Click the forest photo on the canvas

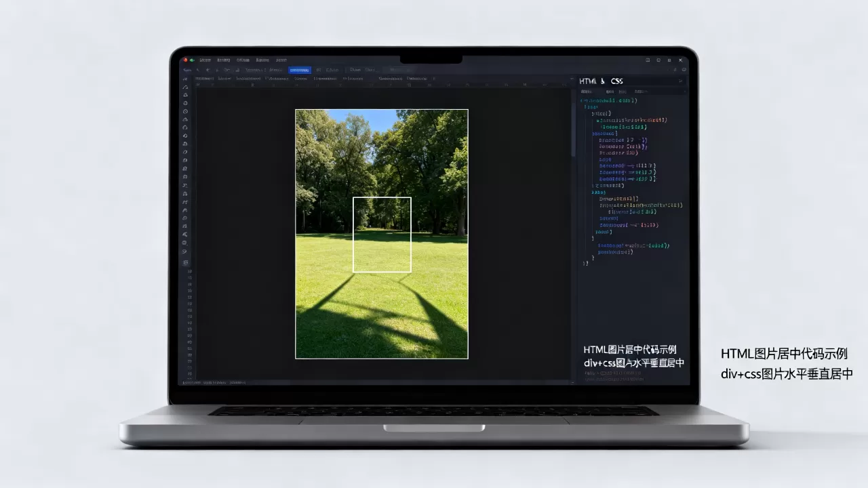[x=382, y=234]
